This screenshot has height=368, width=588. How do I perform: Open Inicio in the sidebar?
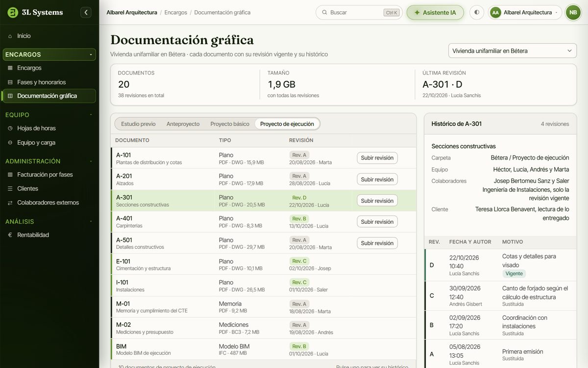49,36
